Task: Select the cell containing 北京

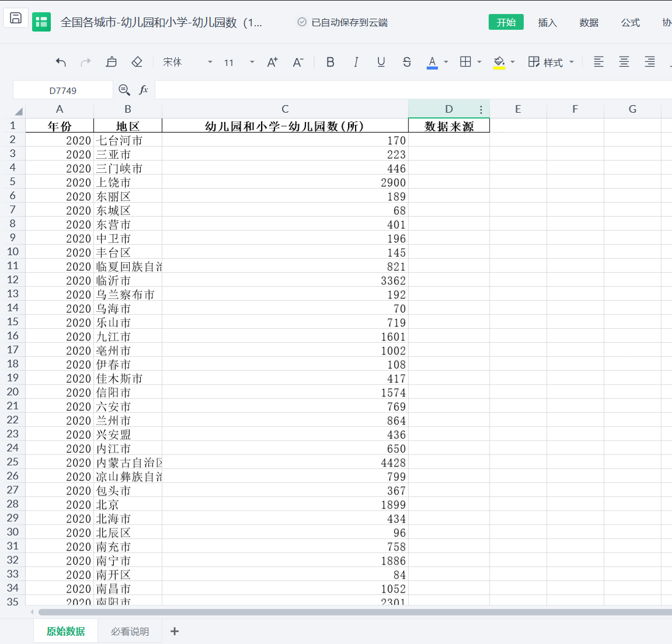Action: pyautogui.click(x=128, y=504)
